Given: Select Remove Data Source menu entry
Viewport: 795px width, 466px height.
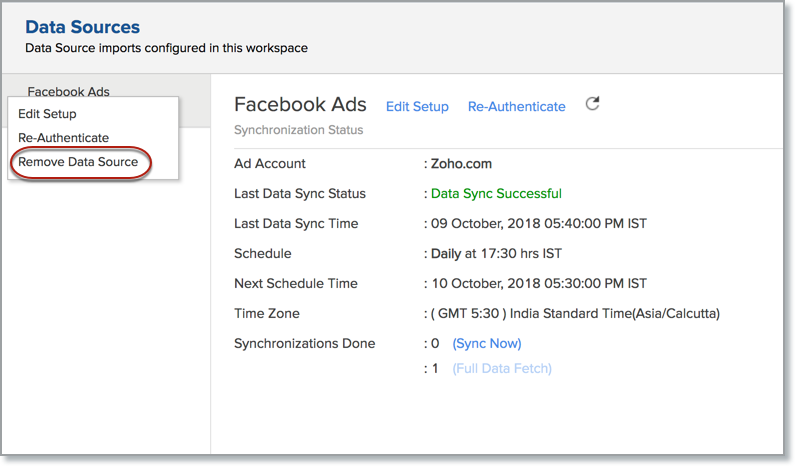Looking at the screenshot, I should coord(78,162).
